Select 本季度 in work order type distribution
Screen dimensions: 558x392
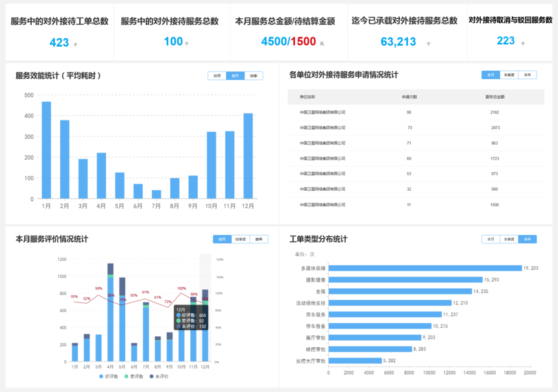509,239
